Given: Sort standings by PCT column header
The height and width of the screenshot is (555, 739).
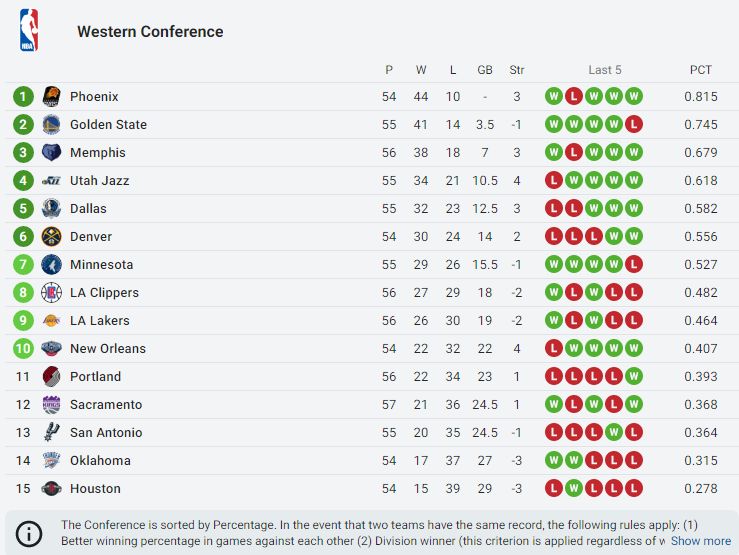Looking at the screenshot, I should (701, 70).
